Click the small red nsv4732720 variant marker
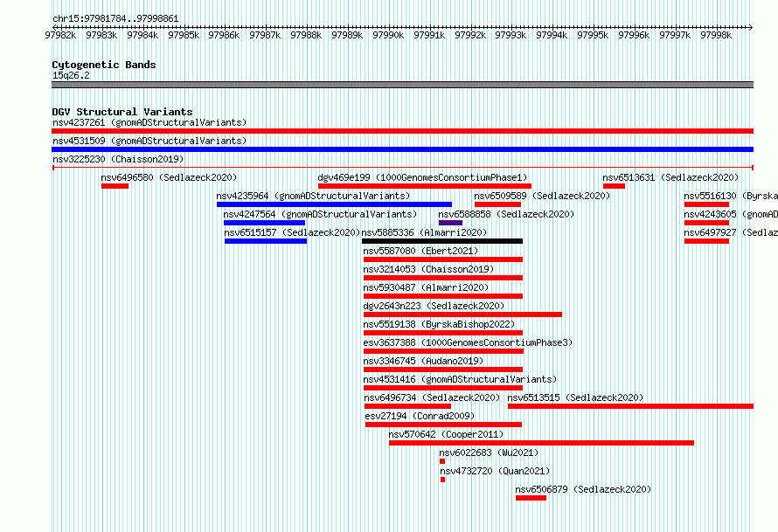 click(x=442, y=480)
